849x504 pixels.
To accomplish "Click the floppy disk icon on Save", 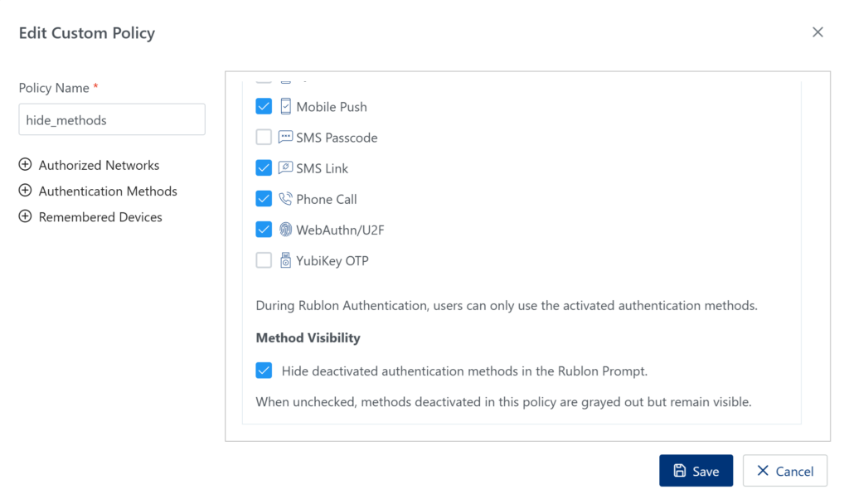I will (x=680, y=470).
